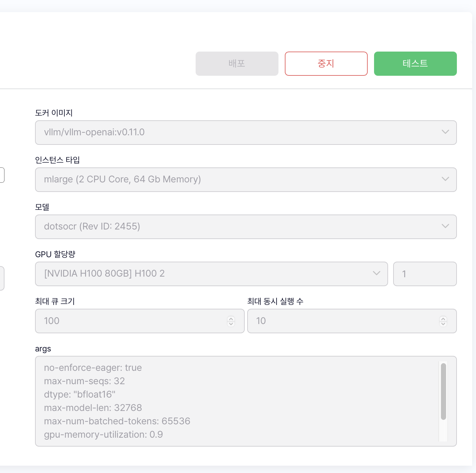Increase 최대 동시 실행 수 with the up arrow
The height and width of the screenshot is (473, 476).
click(x=443, y=318)
